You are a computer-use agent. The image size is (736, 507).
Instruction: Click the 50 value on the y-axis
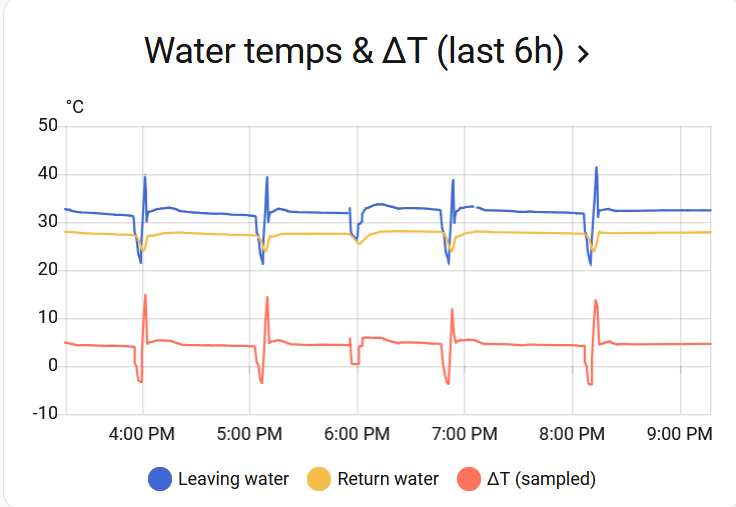[x=47, y=126]
